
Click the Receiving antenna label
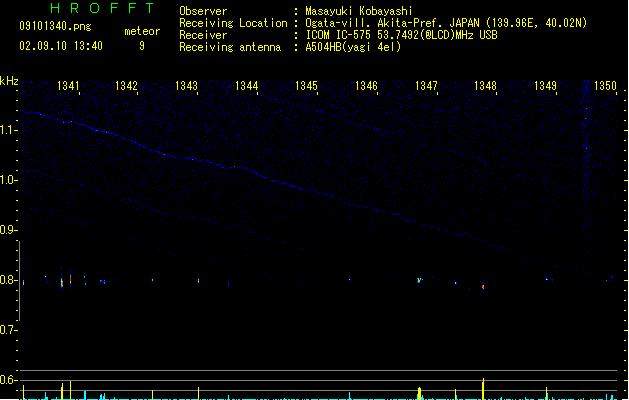pyautogui.click(x=230, y=47)
